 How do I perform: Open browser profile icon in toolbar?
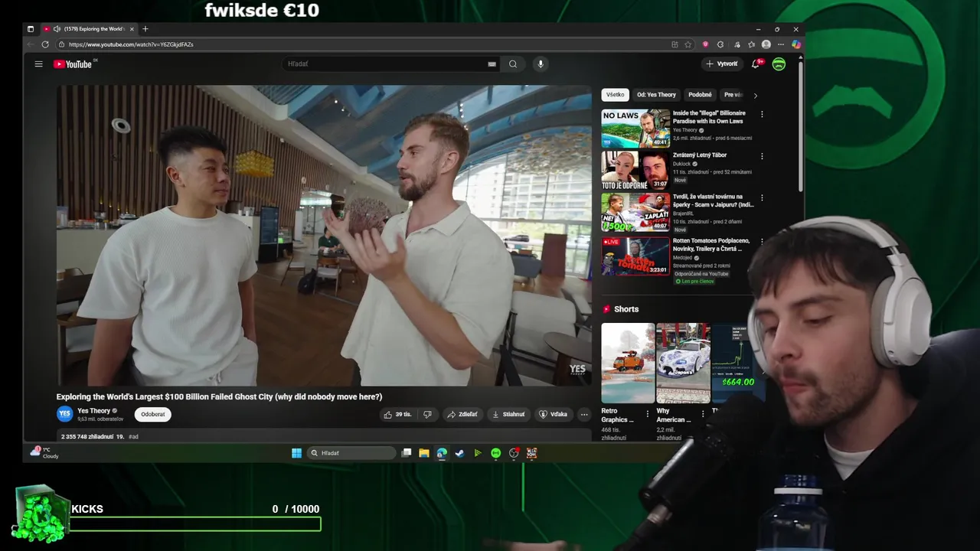(x=766, y=44)
